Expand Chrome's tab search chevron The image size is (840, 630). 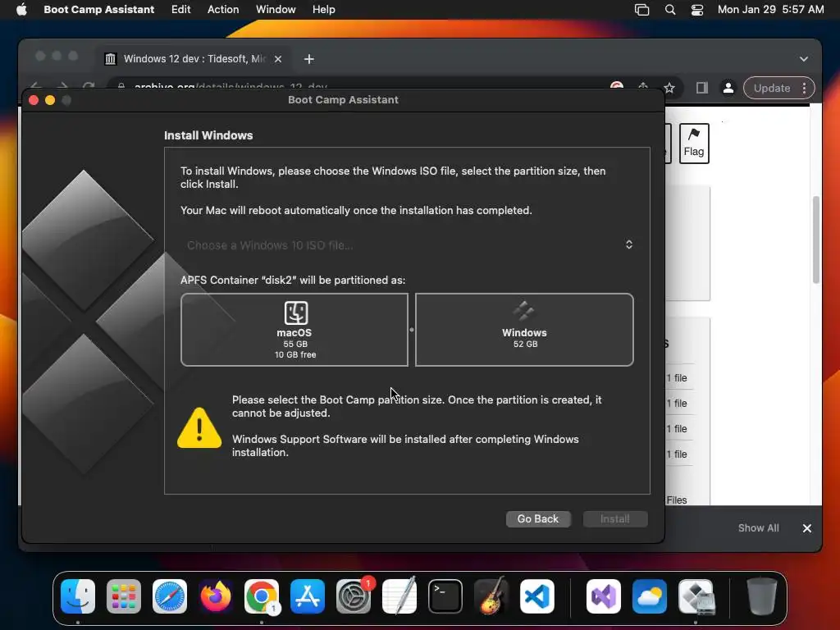click(804, 59)
